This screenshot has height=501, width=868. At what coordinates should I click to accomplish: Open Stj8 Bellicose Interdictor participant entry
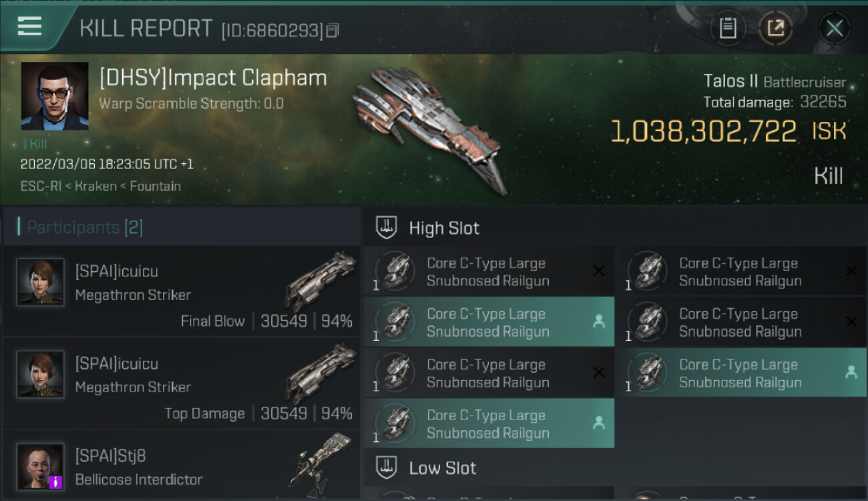(x=182, y=466)
